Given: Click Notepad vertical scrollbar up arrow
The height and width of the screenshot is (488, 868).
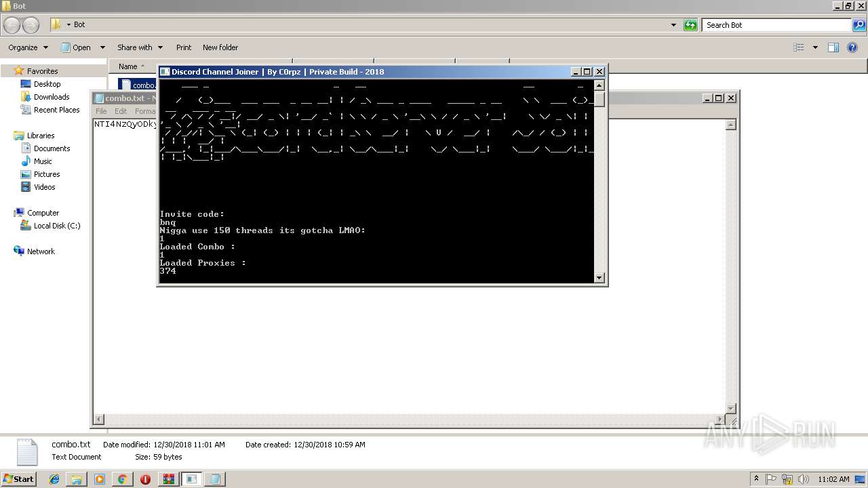Looking at the screenshot, I should [x=730, y=125].
